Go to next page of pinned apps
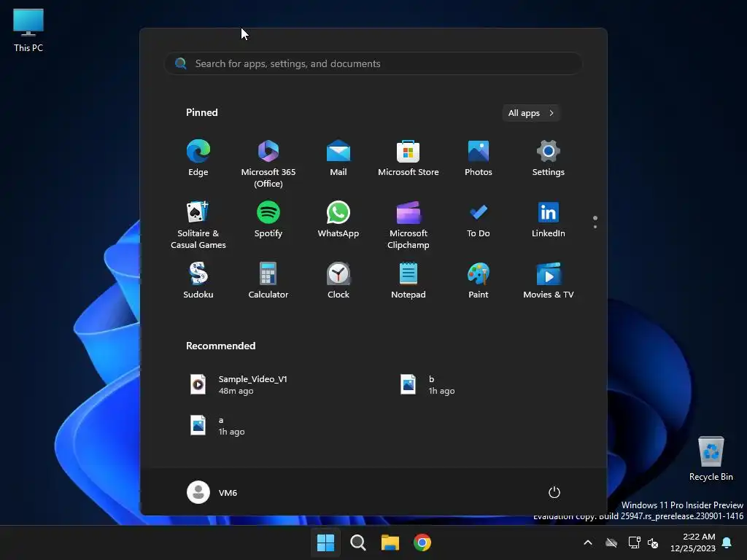 [595, 227]
